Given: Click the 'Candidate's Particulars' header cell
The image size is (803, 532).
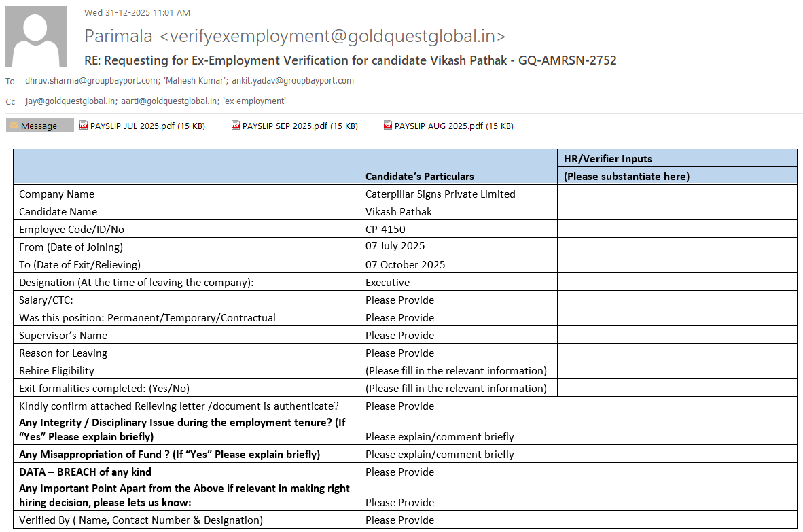Looking at the screenshot, I should (x=458, y=167).
